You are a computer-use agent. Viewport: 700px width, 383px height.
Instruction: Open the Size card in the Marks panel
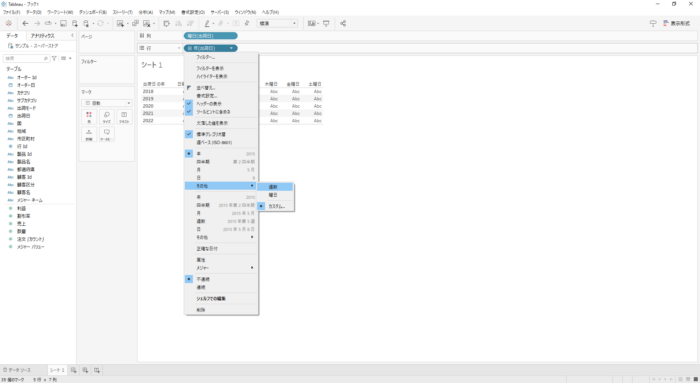107,117
